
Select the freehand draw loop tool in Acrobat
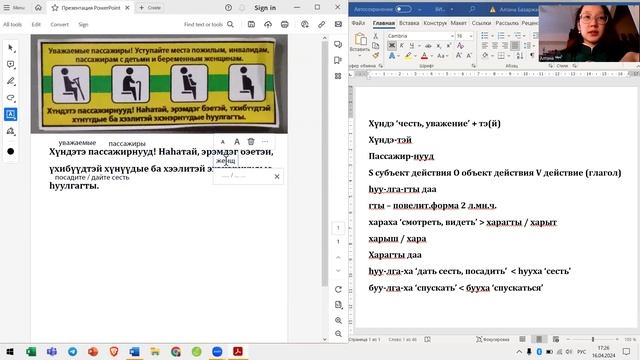[11, 98]
